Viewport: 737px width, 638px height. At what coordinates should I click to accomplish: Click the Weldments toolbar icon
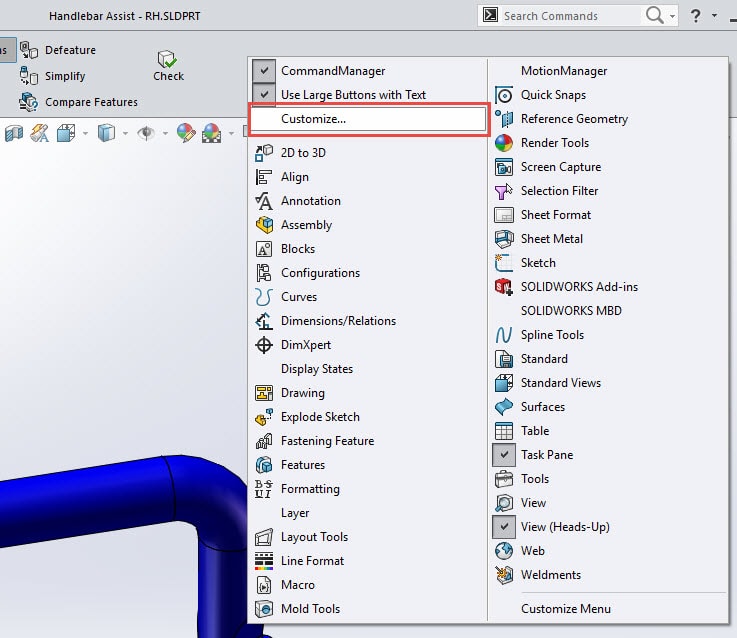[x=504, y=575]
